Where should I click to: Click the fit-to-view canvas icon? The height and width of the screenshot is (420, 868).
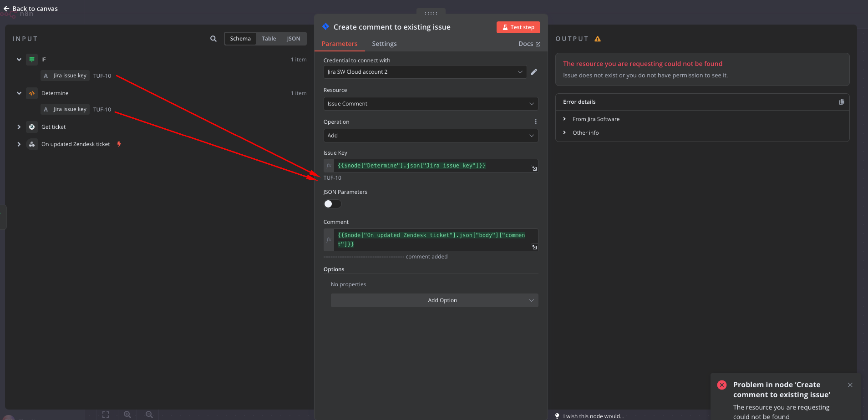pos(106,415)
